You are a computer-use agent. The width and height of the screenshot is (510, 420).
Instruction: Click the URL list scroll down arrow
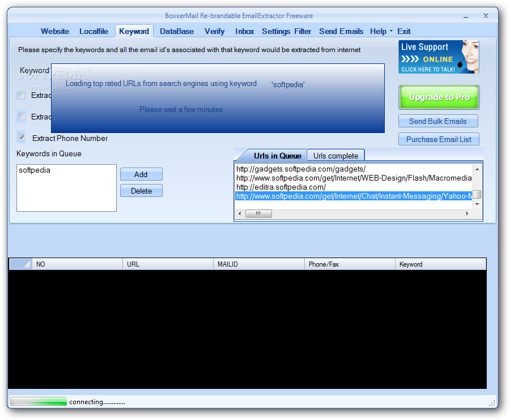[x=477, y=204]
